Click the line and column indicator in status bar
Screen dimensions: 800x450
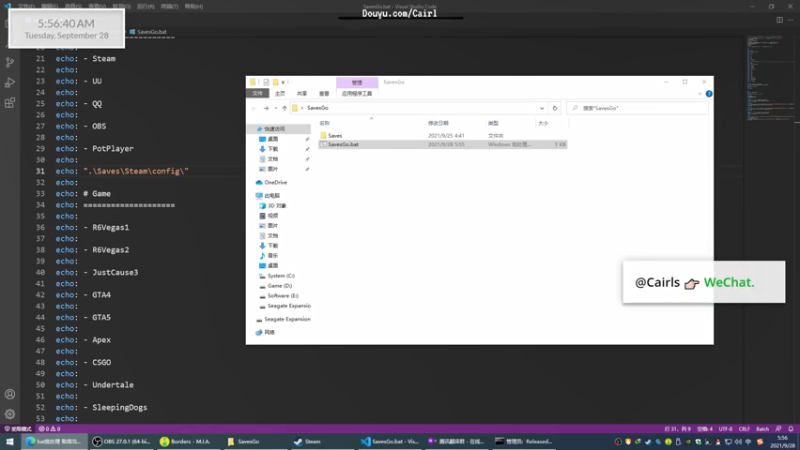click(678, 429)
